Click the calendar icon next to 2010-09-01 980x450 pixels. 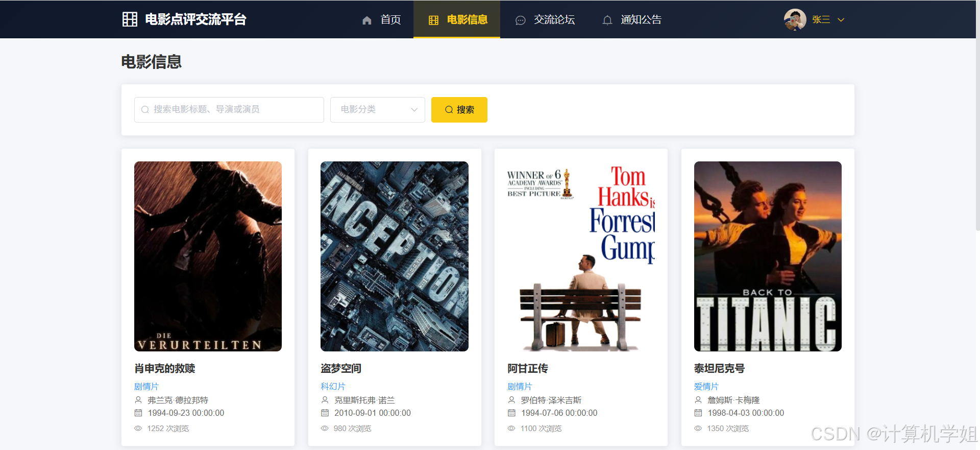point(325,413)
